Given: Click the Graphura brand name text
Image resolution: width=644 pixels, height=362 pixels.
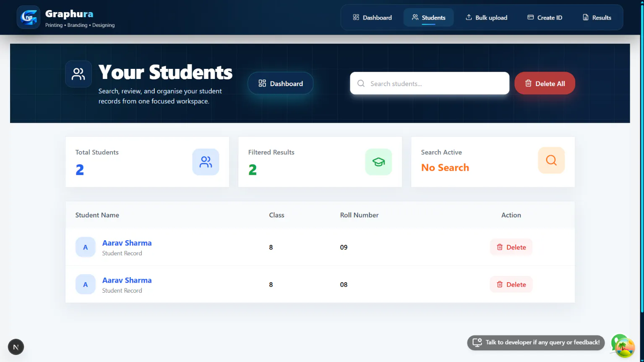Looking at the screenshot, I should 69,14.
